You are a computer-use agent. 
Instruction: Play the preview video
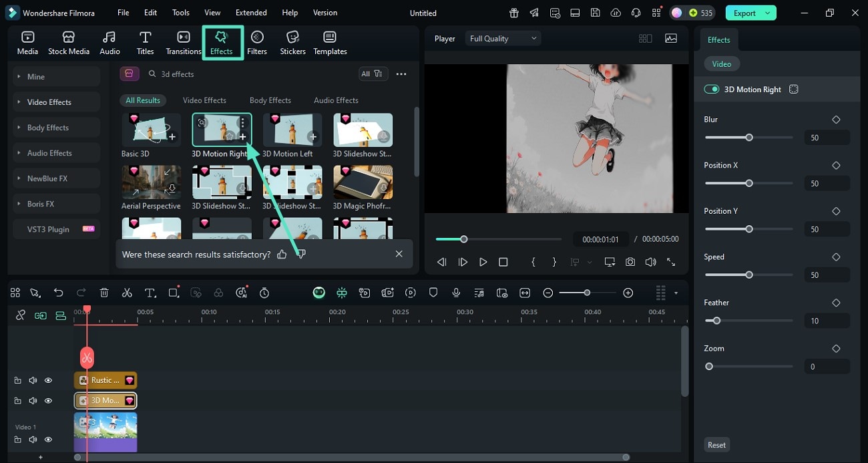pyautogui.click(x=483, y=263)
